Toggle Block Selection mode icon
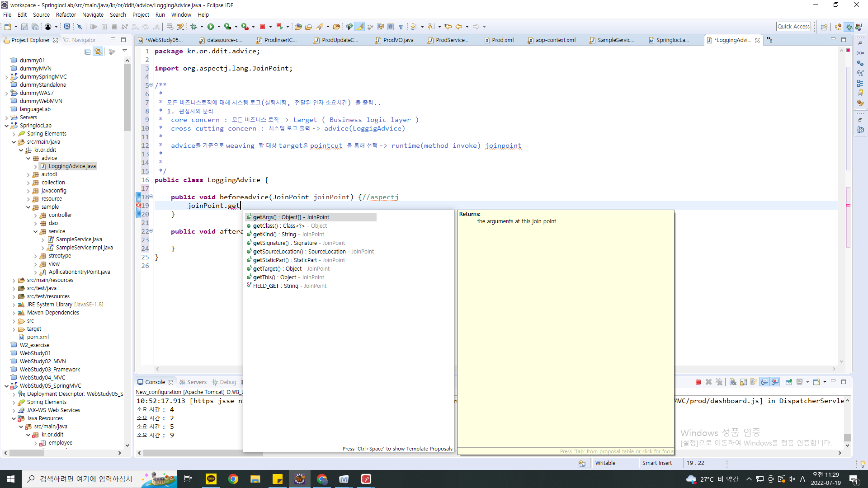 tap(391, 27)
